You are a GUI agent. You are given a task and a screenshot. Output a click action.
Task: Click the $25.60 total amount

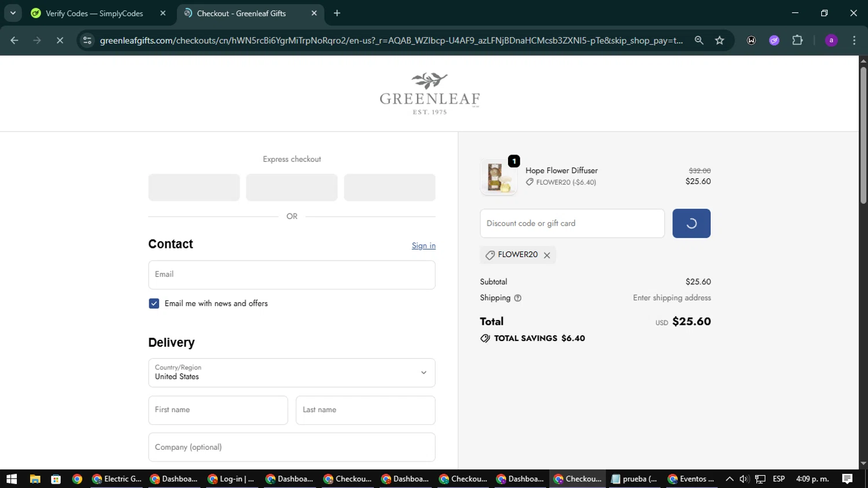[x=692, y=322]
